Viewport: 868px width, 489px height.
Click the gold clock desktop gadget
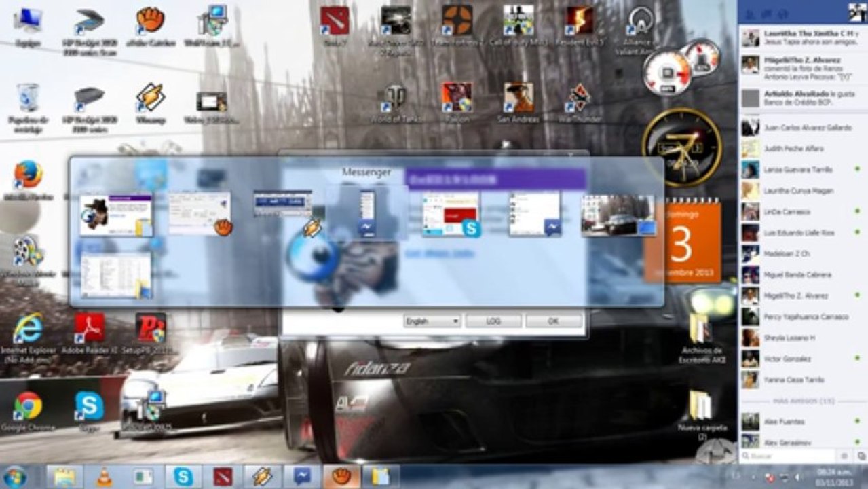[x=681, y=147]
